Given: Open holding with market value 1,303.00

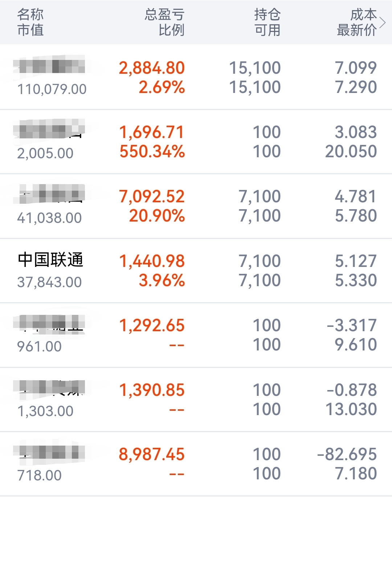Looking at the screenshot, I should pyautogui.click(x=196, y=399).
